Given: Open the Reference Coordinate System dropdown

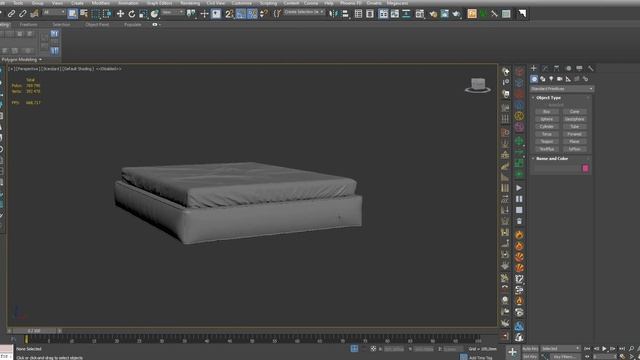Looking at the screenshot, I should (x=173, y=13).
